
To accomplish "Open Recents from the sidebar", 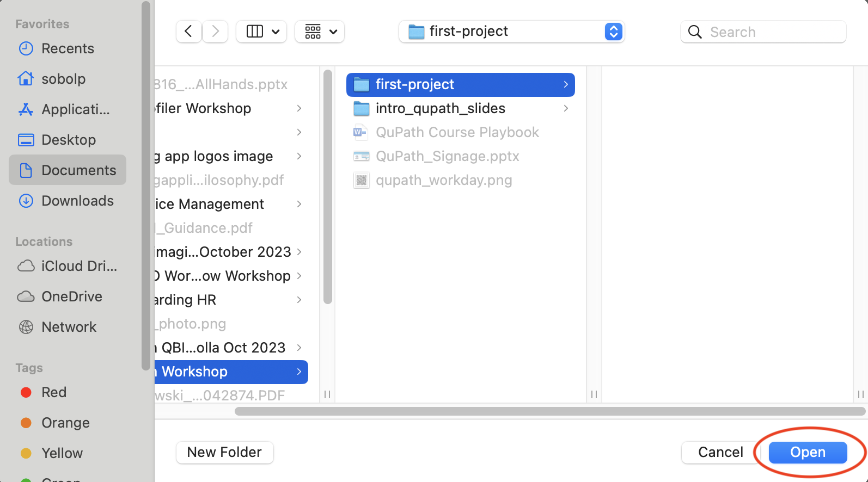I will click(26, 48).
